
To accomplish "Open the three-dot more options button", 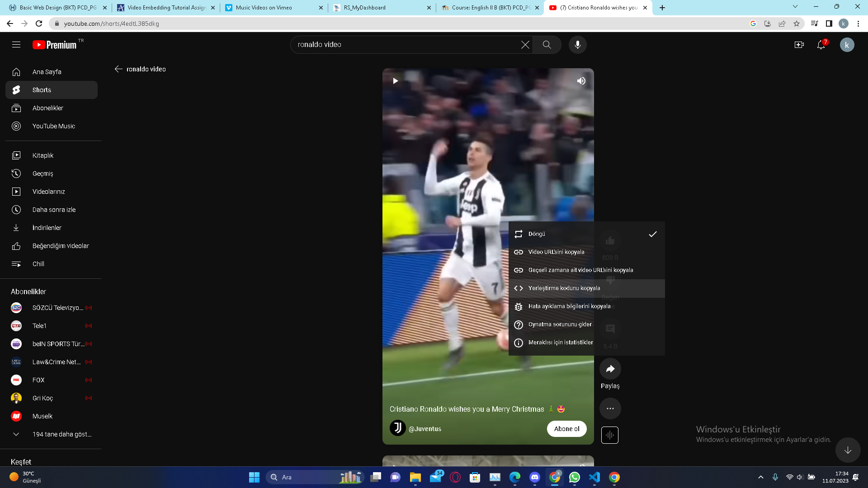I will click(x=610, y=408).
